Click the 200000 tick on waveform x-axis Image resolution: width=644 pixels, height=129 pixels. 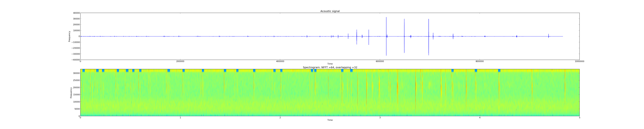click(x=180, y=61)
